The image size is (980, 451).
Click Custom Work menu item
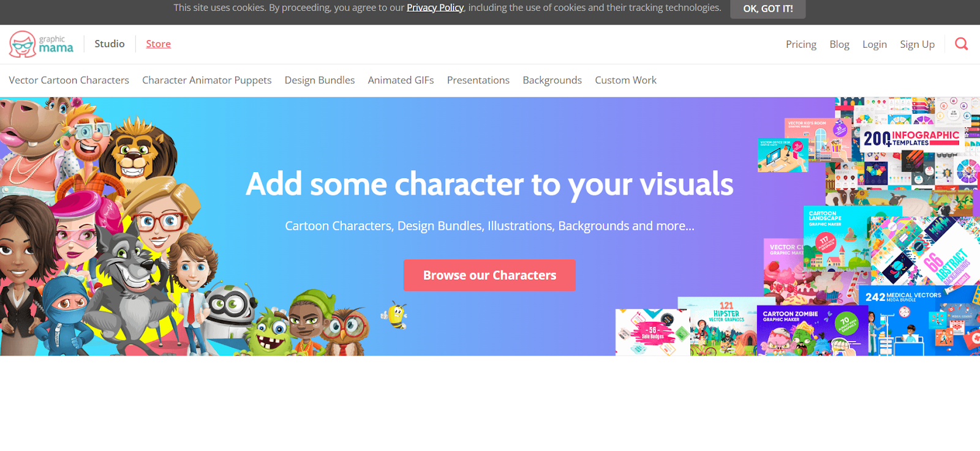pos(625,80)
